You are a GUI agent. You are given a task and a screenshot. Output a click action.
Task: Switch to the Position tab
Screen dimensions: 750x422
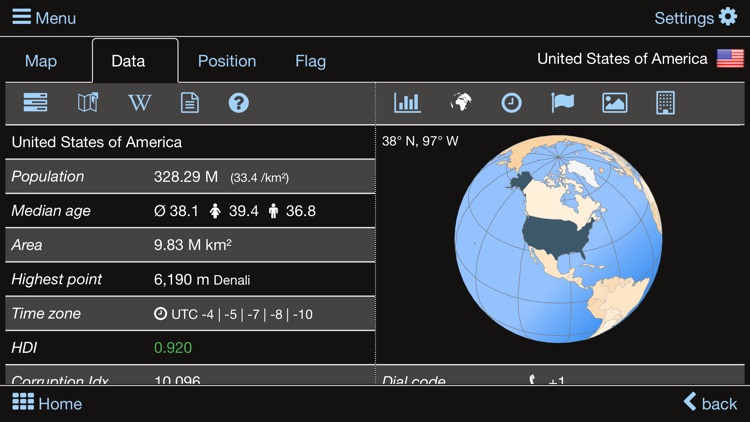tap(227, 61)
